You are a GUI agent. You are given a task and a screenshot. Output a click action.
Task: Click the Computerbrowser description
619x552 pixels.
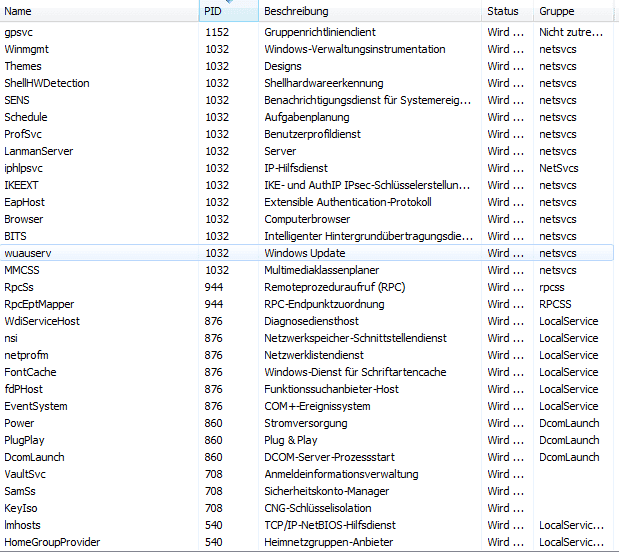307,219
